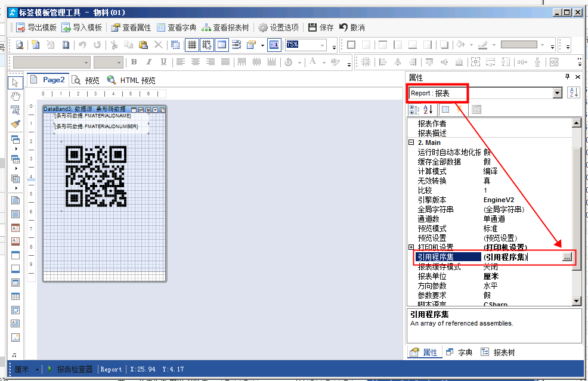The height and width of the screenshot is (381, 588).
Task: Open the 75% zoom dropdown
Action: [x=322, y=45]
